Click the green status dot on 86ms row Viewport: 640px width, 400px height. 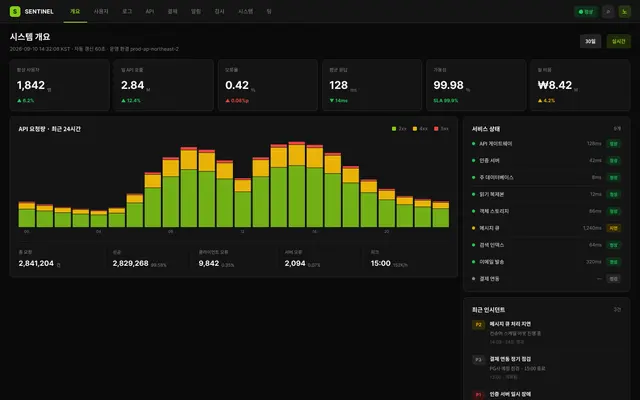[473, 211]
